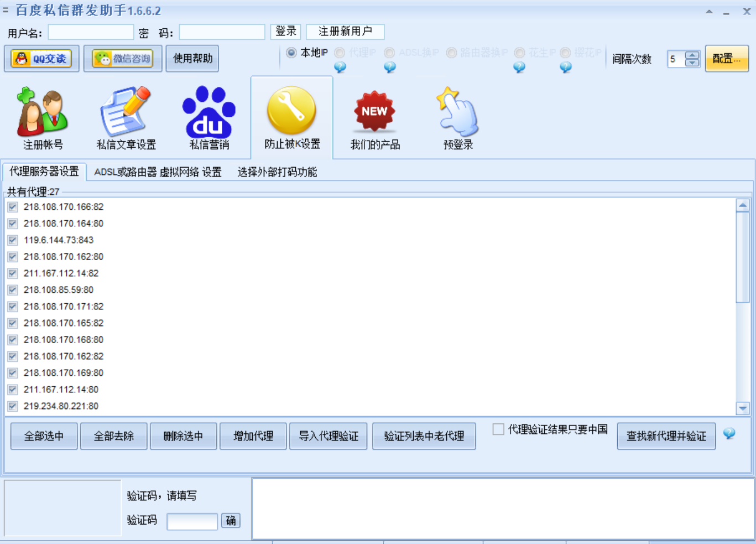Screen dimensions: 756x544
Task: Focus the 密码 password field
Action: click(x=222, y=32)
